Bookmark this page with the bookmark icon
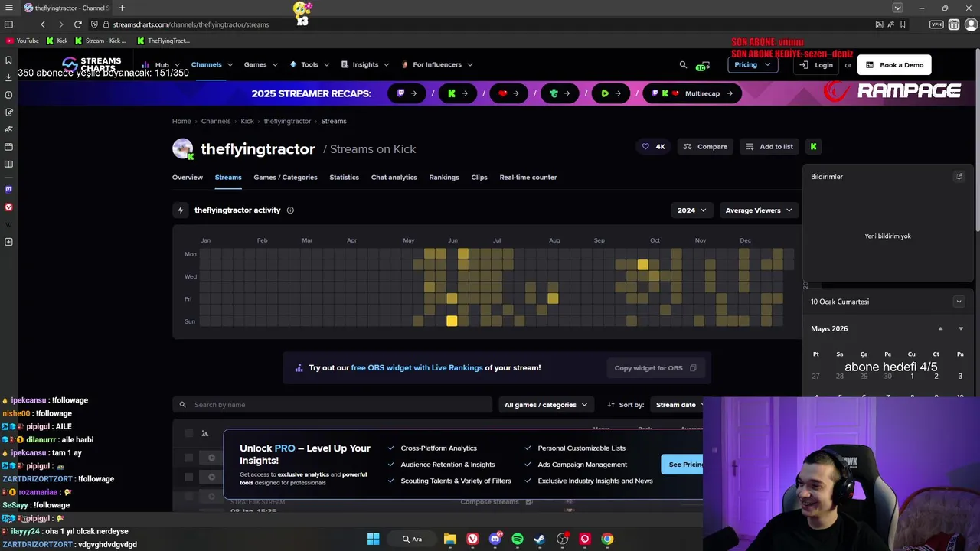The image size is (980, 551). [903, 24]
